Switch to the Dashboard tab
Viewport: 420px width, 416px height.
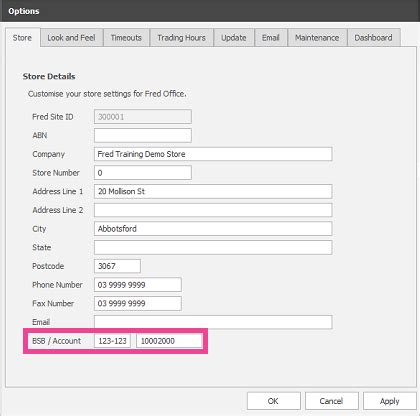point(374,38)
